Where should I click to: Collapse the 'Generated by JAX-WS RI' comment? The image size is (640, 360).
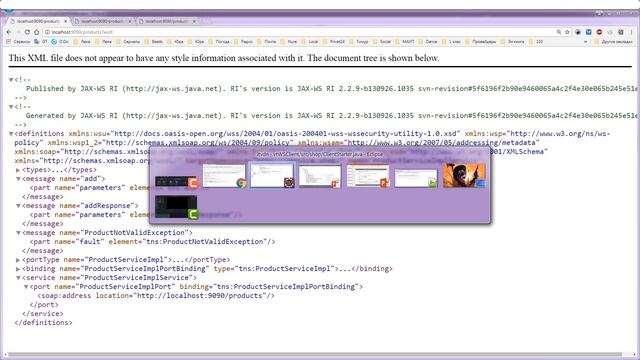[11, 107]
